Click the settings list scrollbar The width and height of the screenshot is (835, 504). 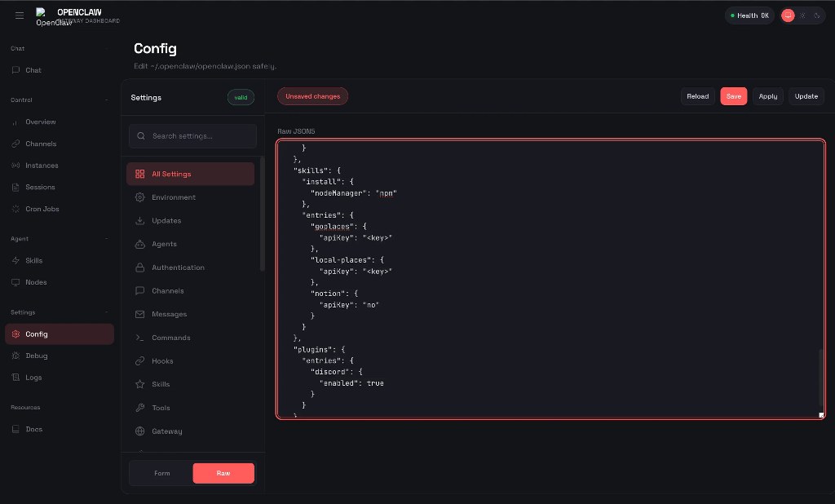(262, 214)
